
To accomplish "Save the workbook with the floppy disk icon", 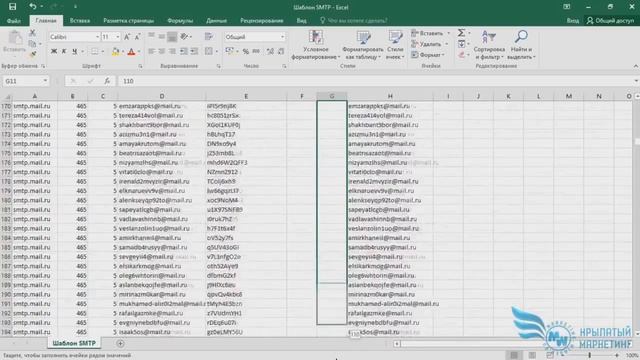I will 13,7.
